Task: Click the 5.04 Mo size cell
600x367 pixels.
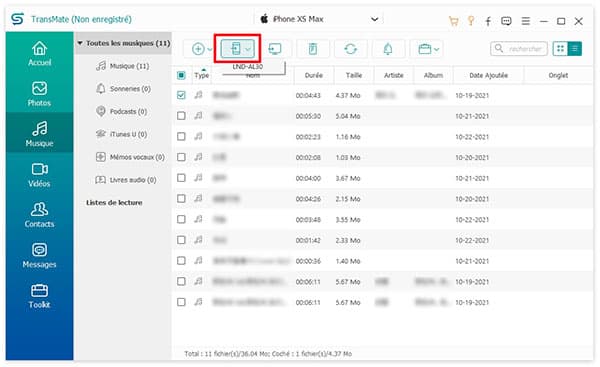Action: (x=348, y=116)
